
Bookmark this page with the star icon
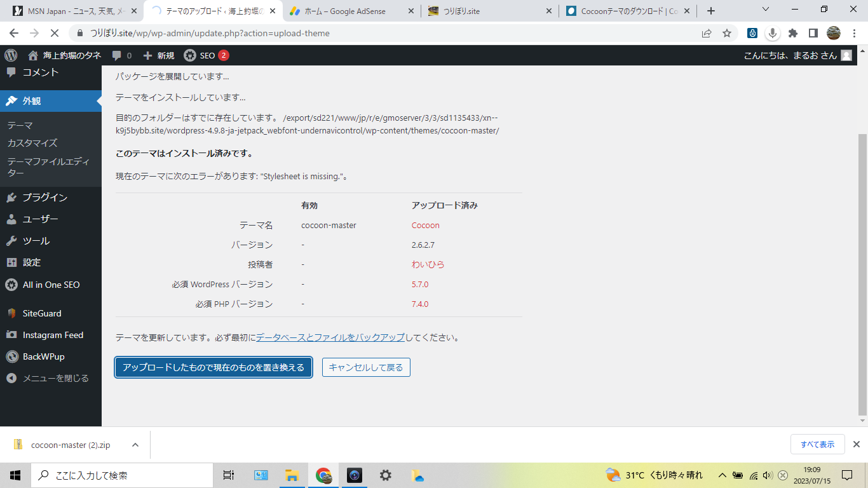tap(727, 33)
